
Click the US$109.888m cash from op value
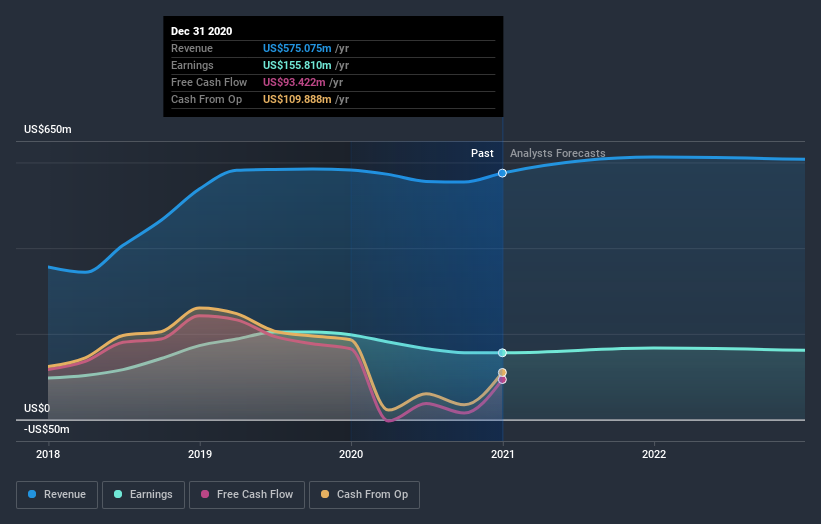click(297, 99)
